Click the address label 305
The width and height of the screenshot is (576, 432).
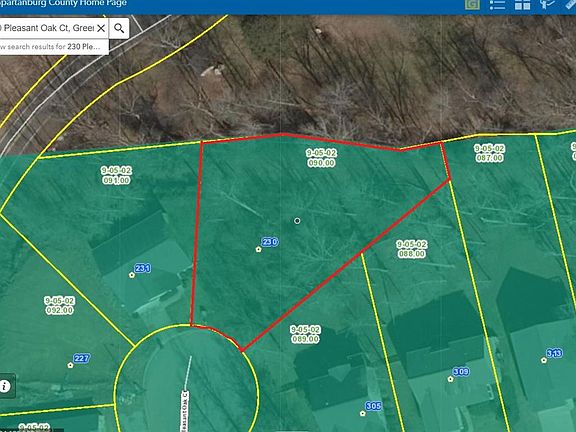(x=374, y=406)
